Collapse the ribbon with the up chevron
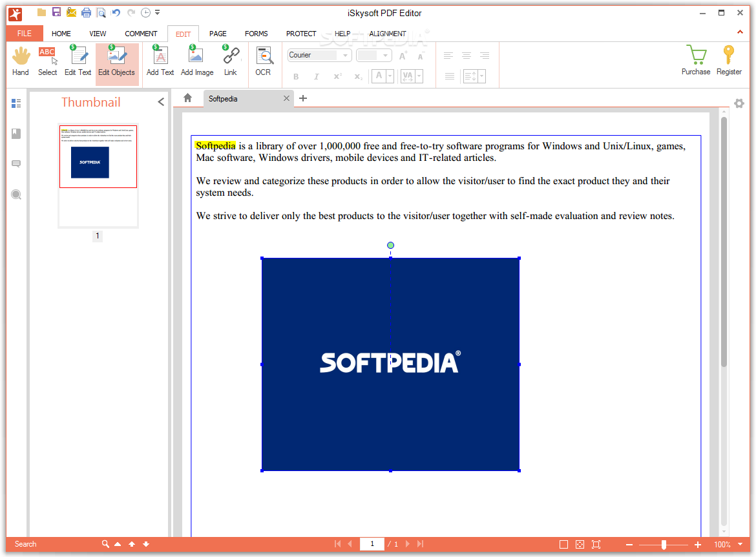Screen dimensions: 756x557 pos(740,32)
